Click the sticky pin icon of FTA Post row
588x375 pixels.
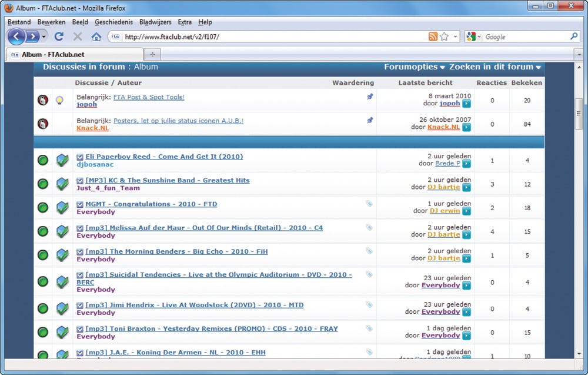(x=370, y=97)
